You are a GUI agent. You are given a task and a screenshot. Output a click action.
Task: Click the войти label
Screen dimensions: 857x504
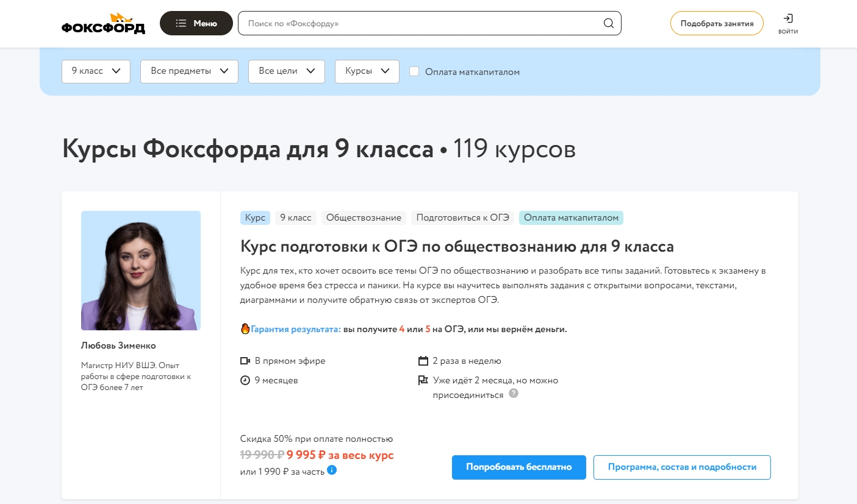(x=788, y=32)
